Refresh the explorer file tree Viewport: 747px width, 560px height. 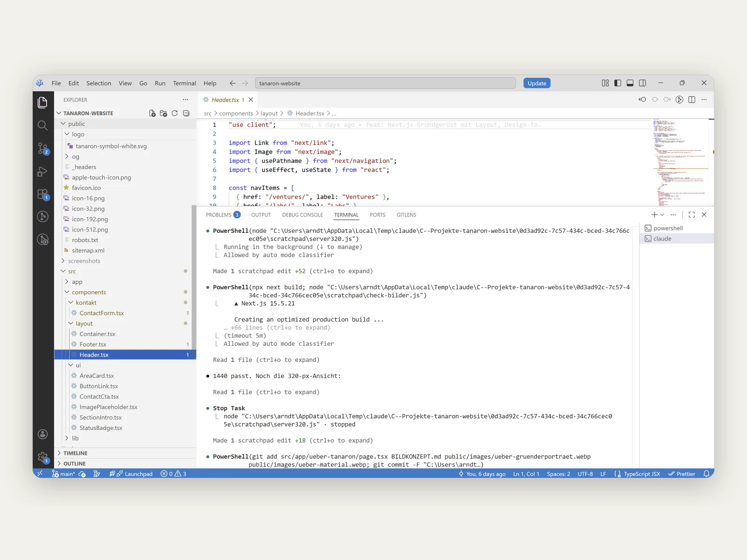(175, 113)
